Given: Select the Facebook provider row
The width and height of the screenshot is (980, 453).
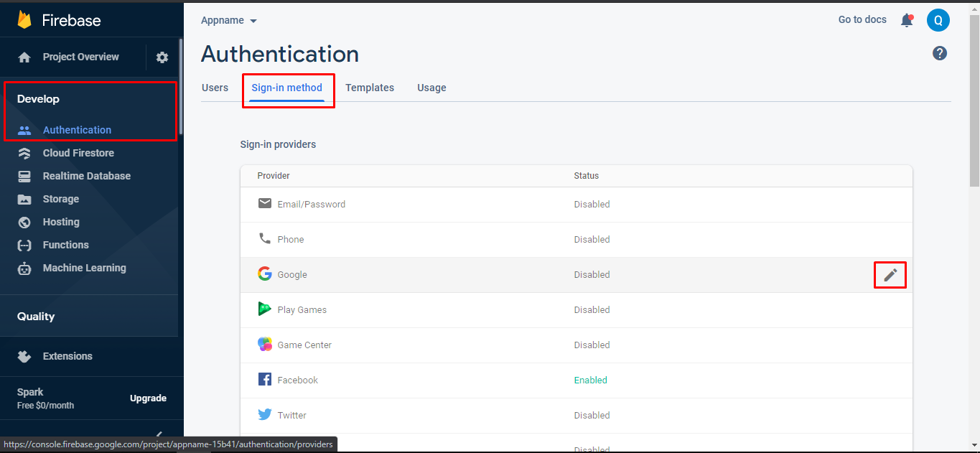Looking at the screenshot, I should click(x=297, y=380).
